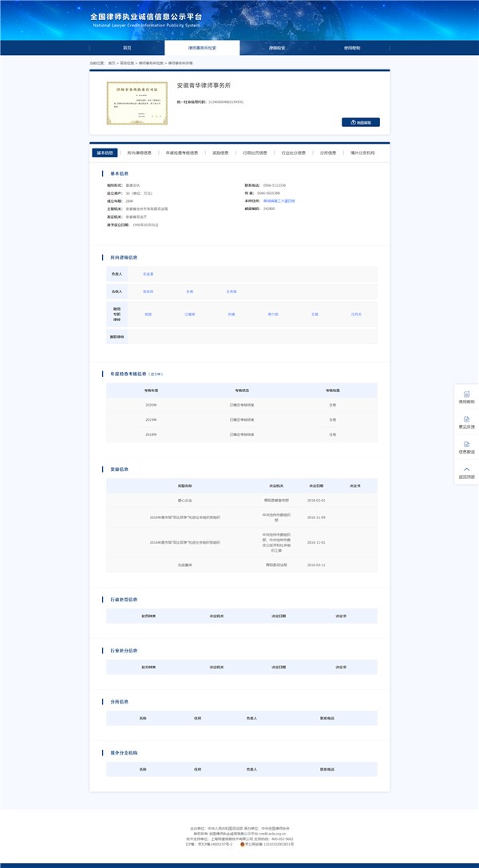This screenshot has height=868, width=479.
Task: Open the 行业处分信息 tab
Action: pos(293,153)
